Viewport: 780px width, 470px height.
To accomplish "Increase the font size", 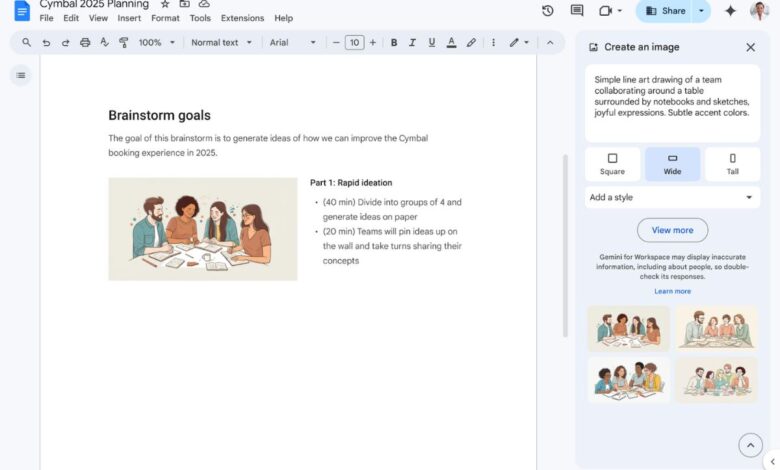I will pyautogui.click(x=373, y=43).
